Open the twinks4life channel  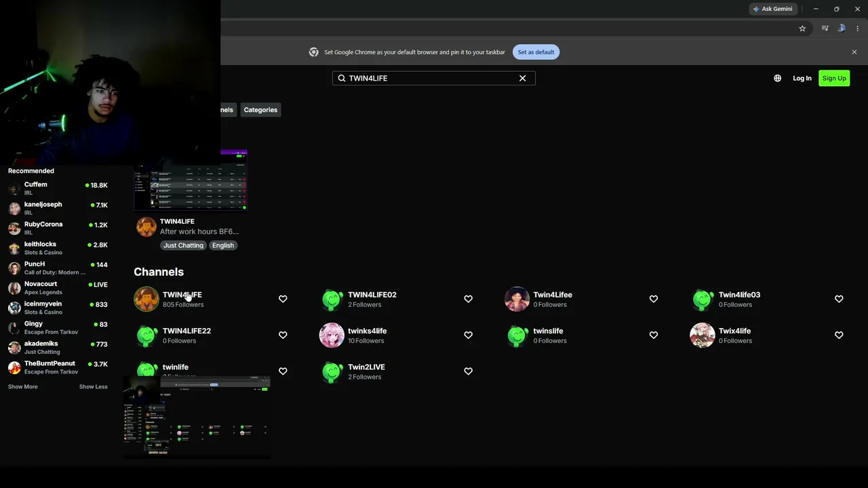(367, 331)
